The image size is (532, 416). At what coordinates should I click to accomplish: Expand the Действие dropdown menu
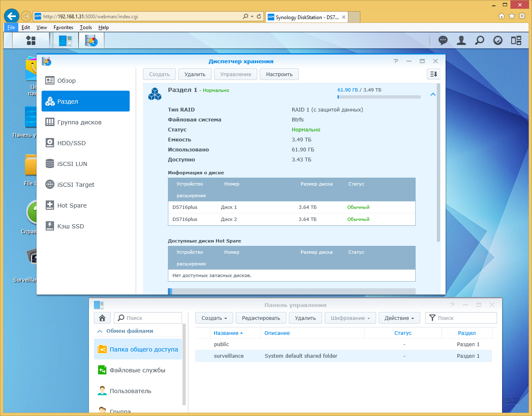[x=399, y=318]
